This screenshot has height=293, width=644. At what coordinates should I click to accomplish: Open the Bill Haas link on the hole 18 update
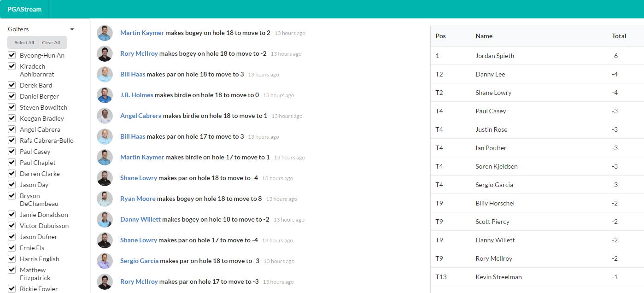pyautogui.click(x=133, y=74)
